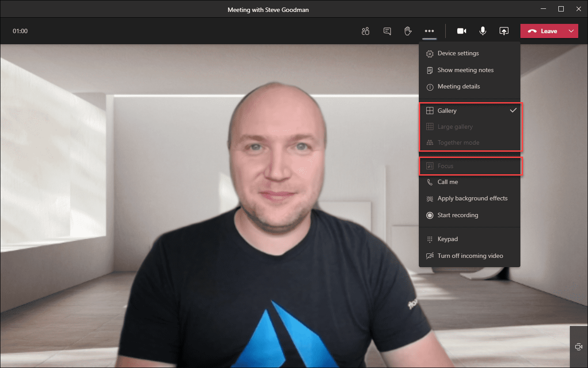
Task: Click the meeting notes icon
Action: pyautogui.click(x=429, y=70)
